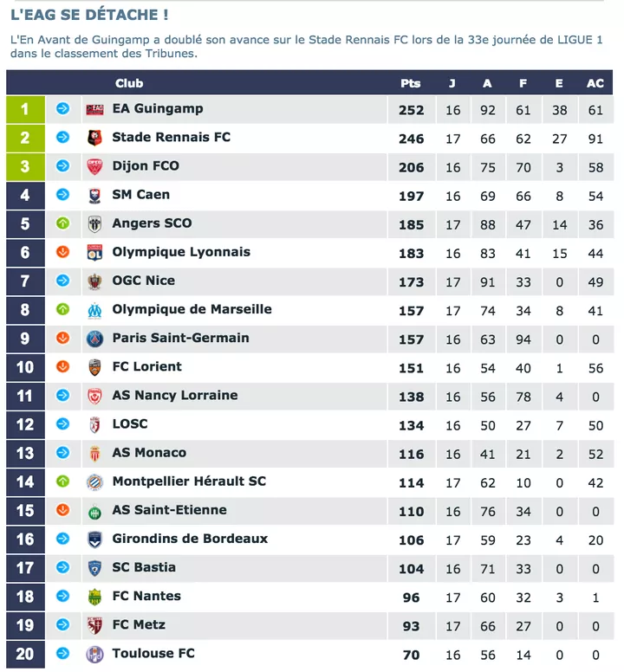Click the orange down arrow beside FC Lorient
Image resolution: width=624 pixels, height=672 pixels.
(x=62, y=367)
